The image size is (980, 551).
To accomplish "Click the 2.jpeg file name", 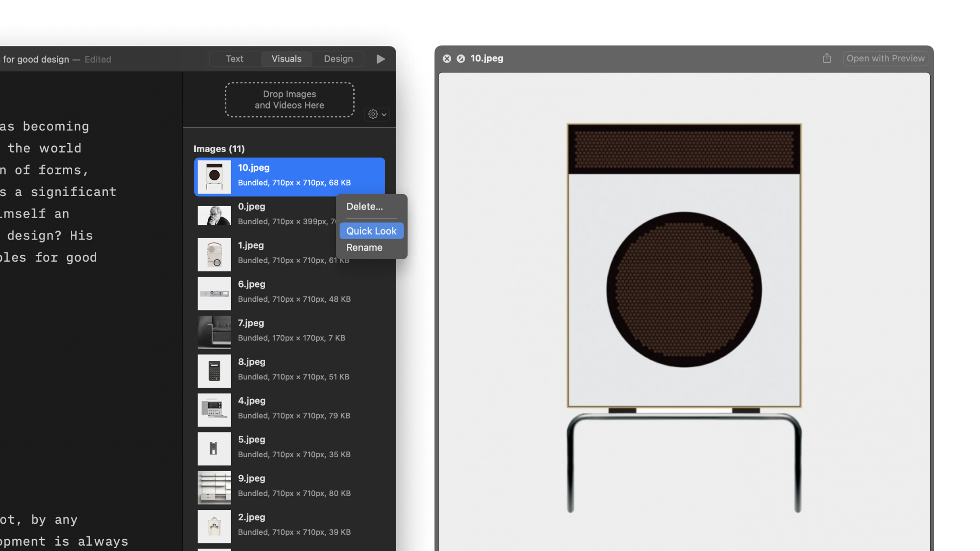I will pos(252,517).
